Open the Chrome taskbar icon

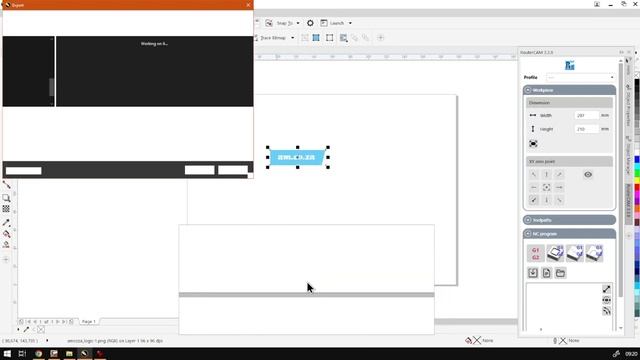(38, 353)
